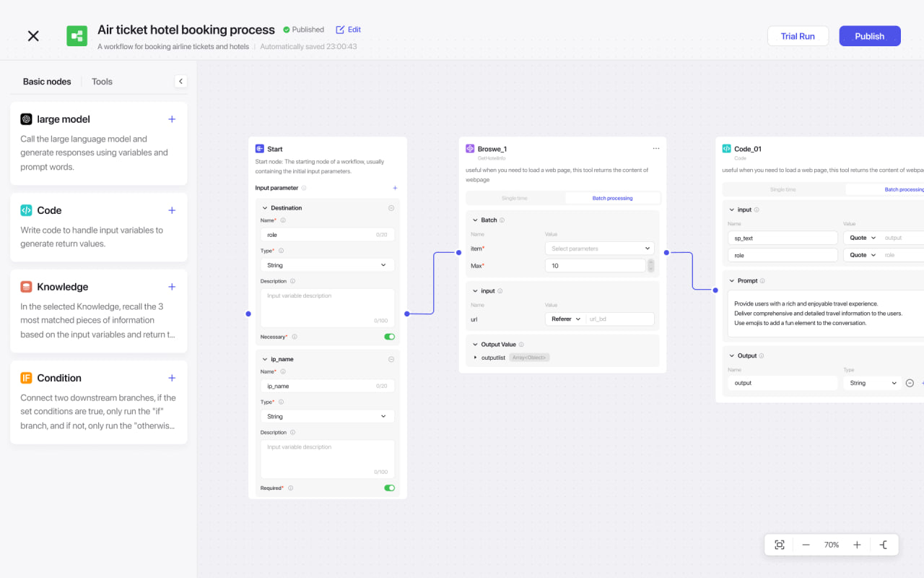Click the Condition IF icon
The width and height of the screenshot is (924, 578).
(26, 378)
